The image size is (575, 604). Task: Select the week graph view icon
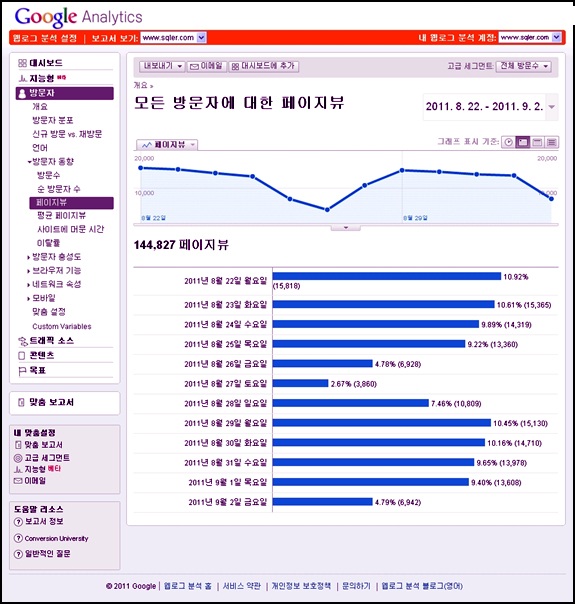(x=537, y=142)
